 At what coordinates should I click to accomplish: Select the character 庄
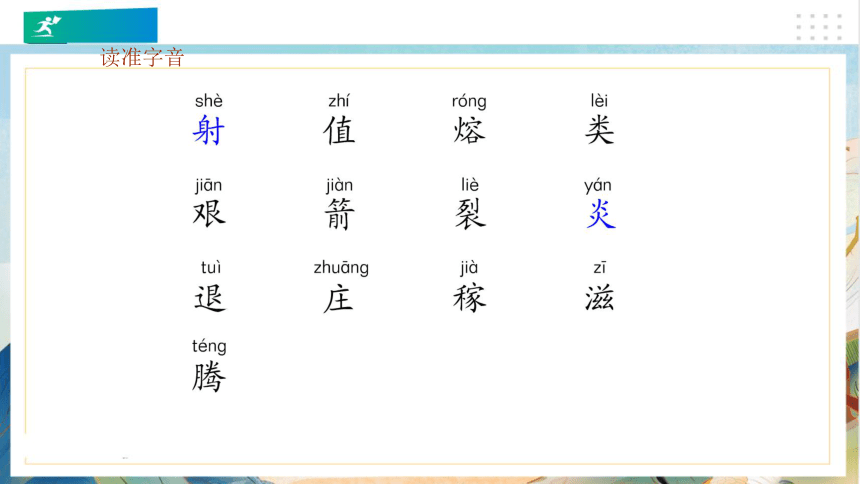pos(338,298)
